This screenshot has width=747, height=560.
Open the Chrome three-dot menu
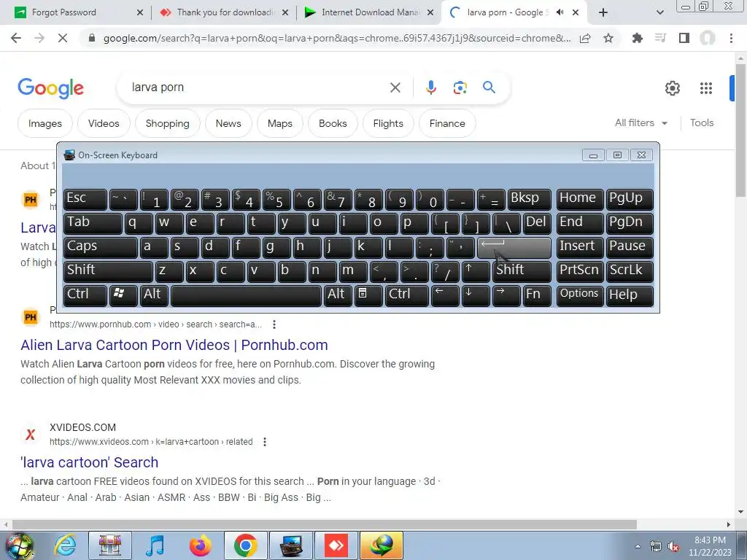(731, 38)
